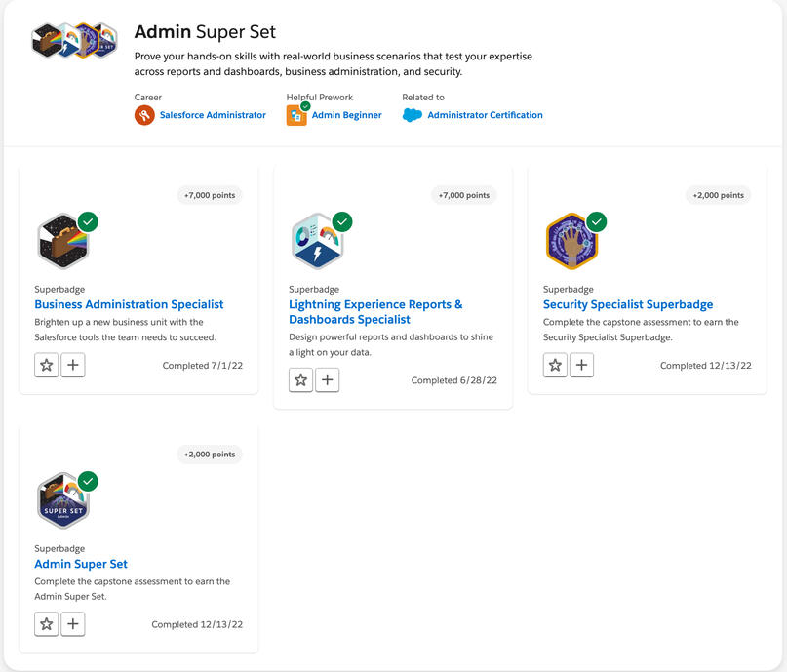Viewport: 787px width, 672px height.
Task: Click the green checkmark on Admin Super Set badge
Action: 88,481
